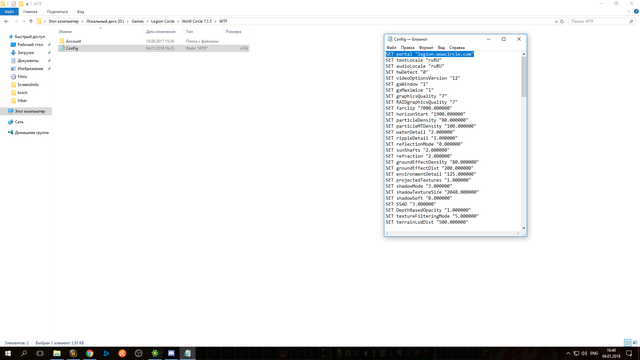
Task: Sort by Дата изменения column header
Action: click(160, 31)
